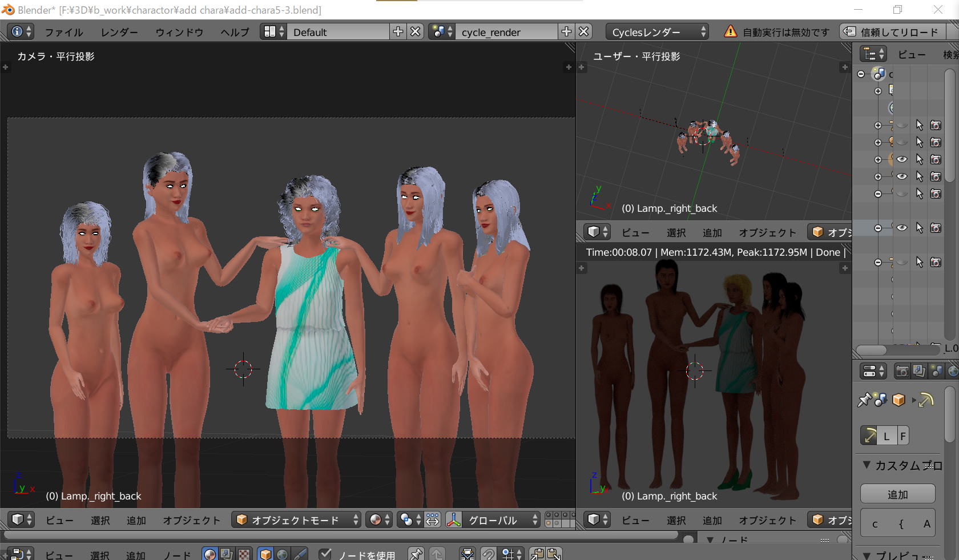Toggle renderability camera icon on the first outliner object row
This screenshot has width=959, height=560.
pos(936,125)
